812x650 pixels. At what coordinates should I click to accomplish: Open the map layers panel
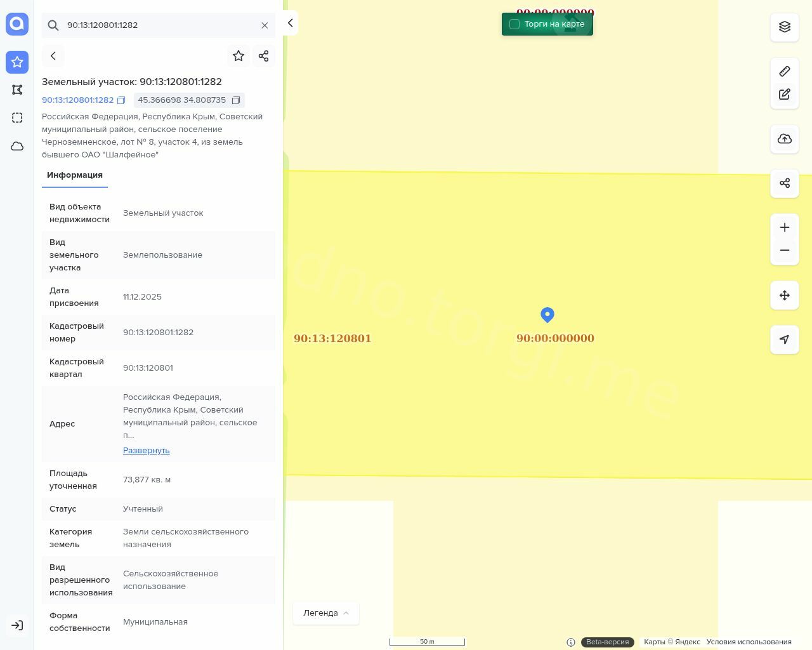[785, 27]
